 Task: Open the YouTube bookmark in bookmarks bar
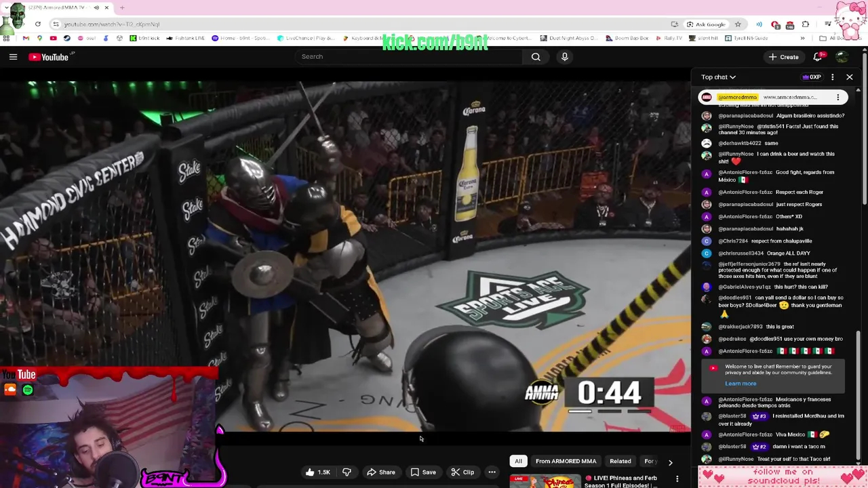[x=53, y=38]
